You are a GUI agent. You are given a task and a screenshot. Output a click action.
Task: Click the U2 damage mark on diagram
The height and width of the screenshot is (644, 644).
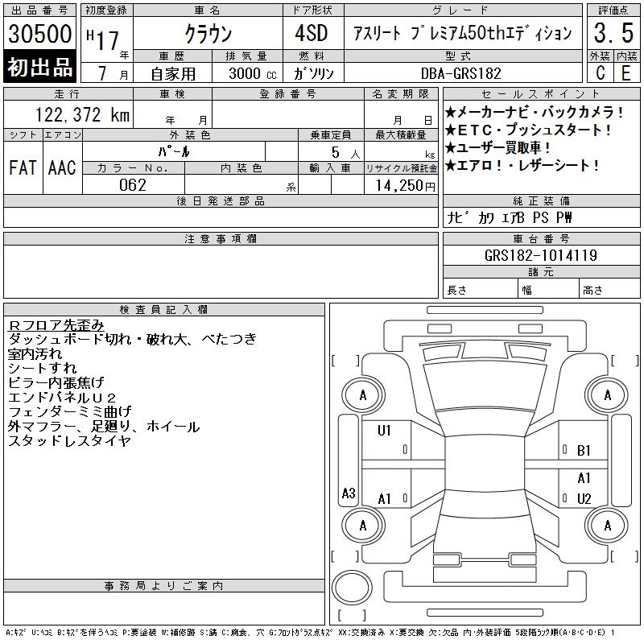click(584, 499)
